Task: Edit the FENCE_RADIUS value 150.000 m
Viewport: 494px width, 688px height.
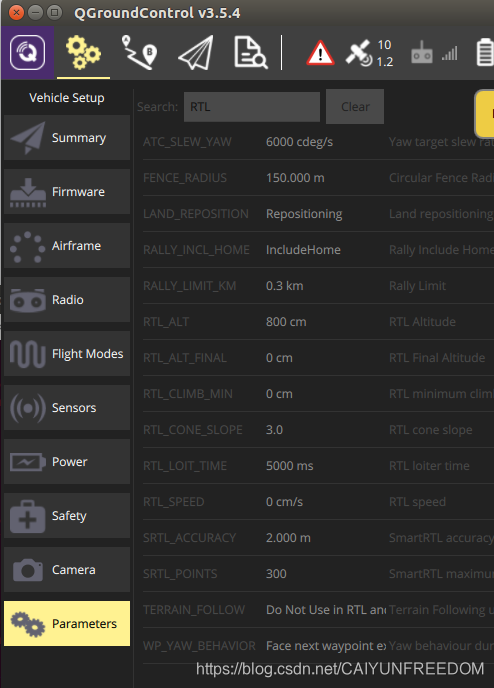Action: 295,178
